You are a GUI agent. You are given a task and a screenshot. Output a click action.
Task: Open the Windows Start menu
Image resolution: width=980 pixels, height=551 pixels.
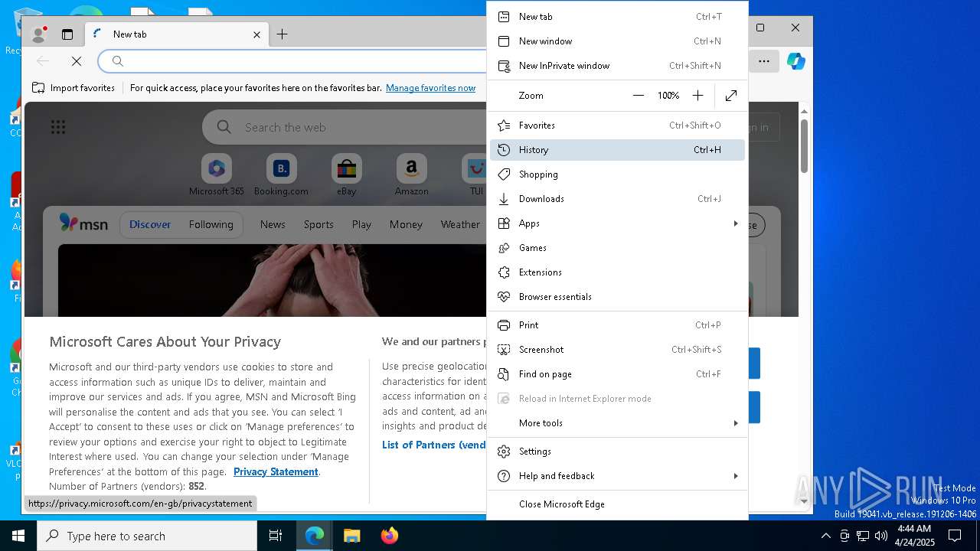click(18, 536)
